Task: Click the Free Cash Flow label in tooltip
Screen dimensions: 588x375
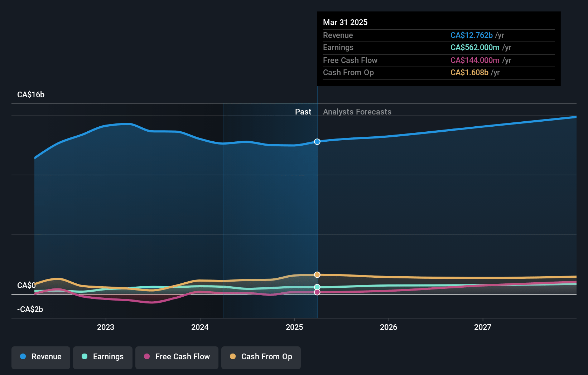Action: tap(350, 60)
